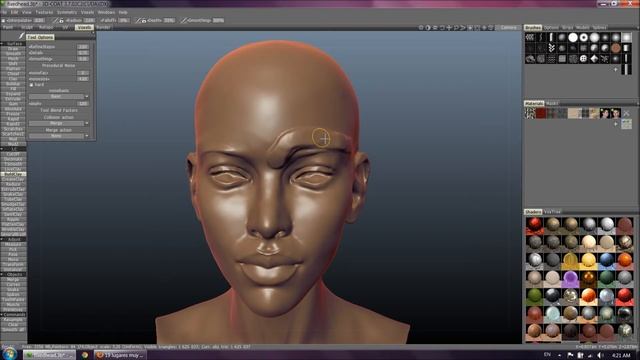Switch to the Render room tab
The width and height of the screenshot is (640, 360).
tap(103, 27)
